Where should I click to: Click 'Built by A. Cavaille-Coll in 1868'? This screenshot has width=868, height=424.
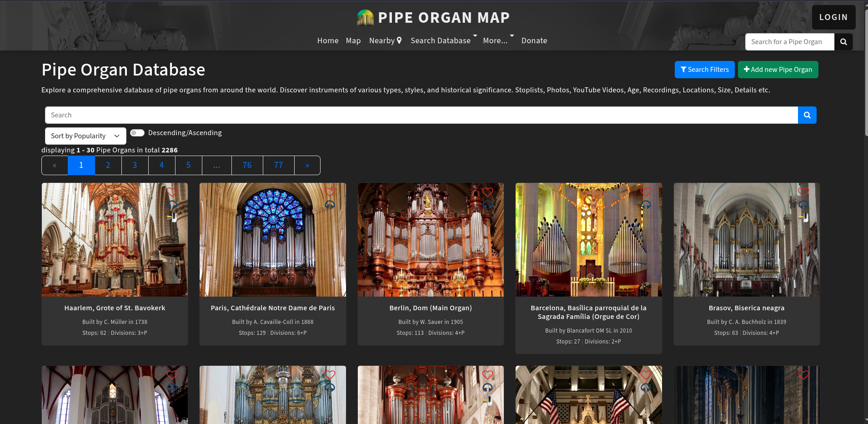coord(273,322)
